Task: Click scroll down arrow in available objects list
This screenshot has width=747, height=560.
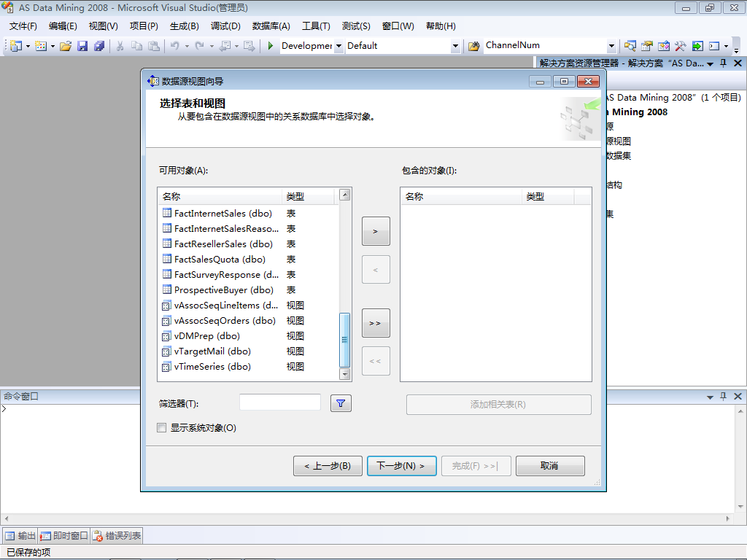Action: point(344,374)
